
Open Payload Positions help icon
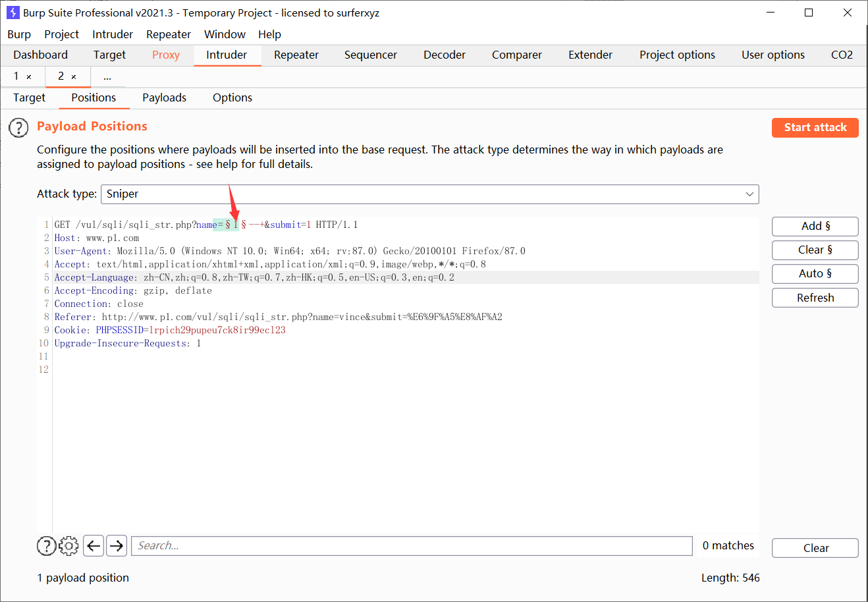[x=18, y=128]
